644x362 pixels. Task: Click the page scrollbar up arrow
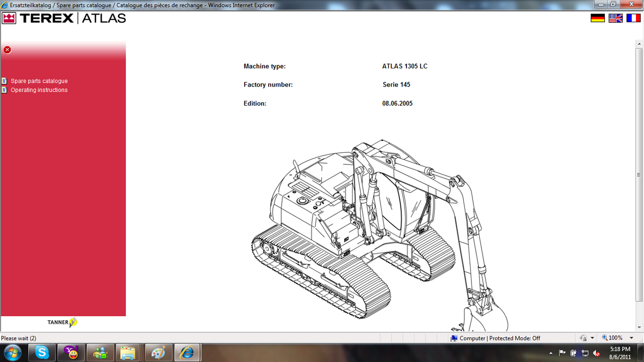click(639, 44)
